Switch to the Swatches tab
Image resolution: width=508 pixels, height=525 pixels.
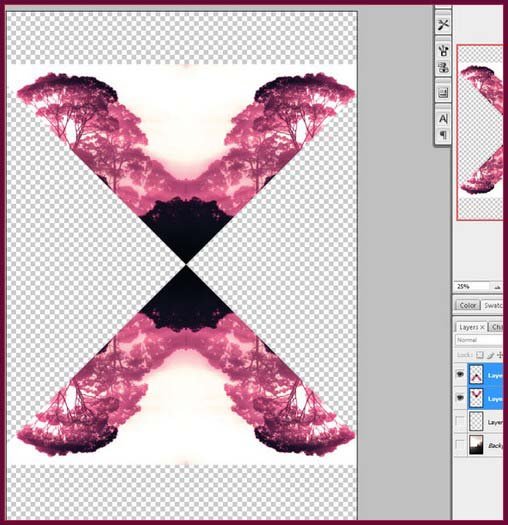coord(493,305)
